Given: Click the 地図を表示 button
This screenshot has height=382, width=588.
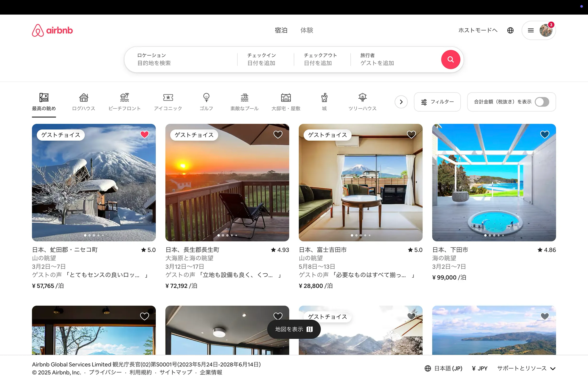Looking at the screenshot, I should coord(294,329).
